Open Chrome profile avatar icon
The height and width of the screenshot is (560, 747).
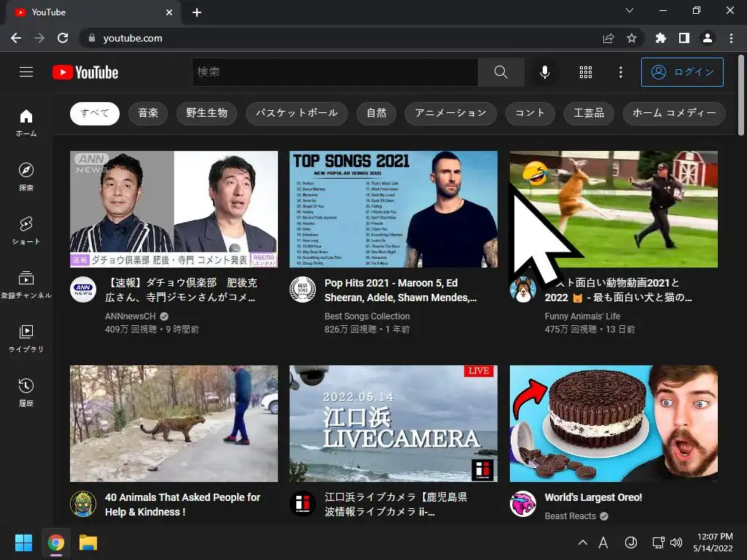[x=708, y=38]
